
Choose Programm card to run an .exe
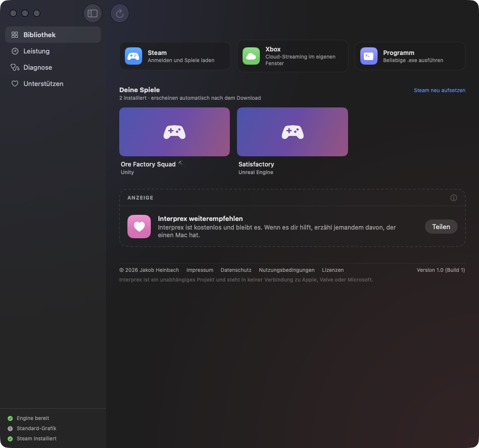(x=410, y=56)
